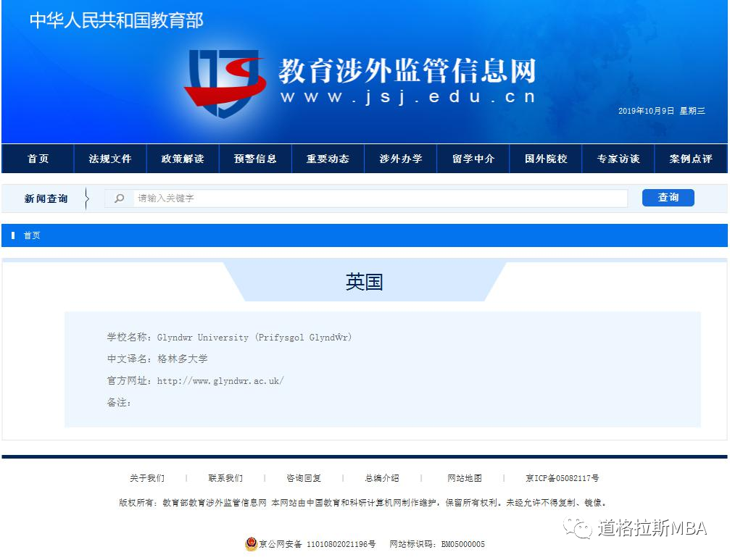The width and height of the screenshot is (730, 560).
Task: Open the 网站地图 footer link
Action: pyautogui.click(x=465, y=478)
